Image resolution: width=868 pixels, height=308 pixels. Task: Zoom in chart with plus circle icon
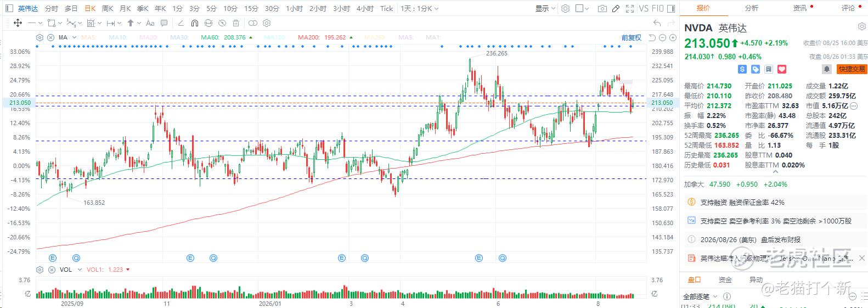672,37
